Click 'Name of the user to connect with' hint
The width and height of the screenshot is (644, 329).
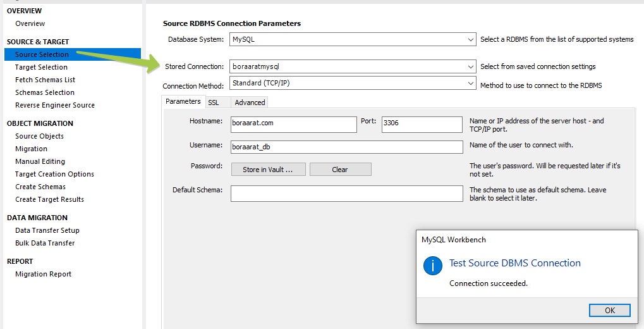tap(521, 145)
